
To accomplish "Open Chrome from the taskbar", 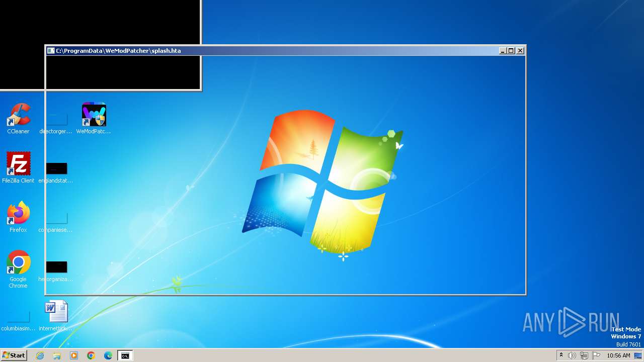I will click(x=91, y=355).
